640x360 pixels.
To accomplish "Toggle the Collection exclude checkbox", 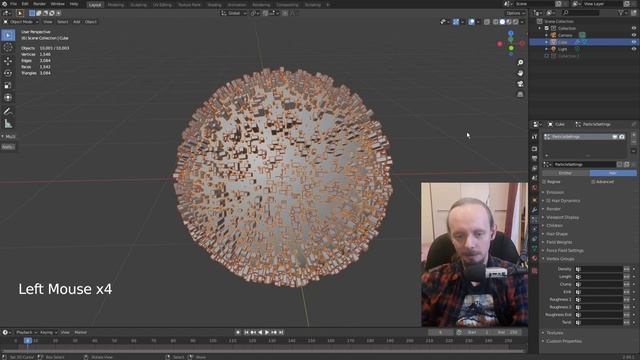I will click(x=547, y=28).
